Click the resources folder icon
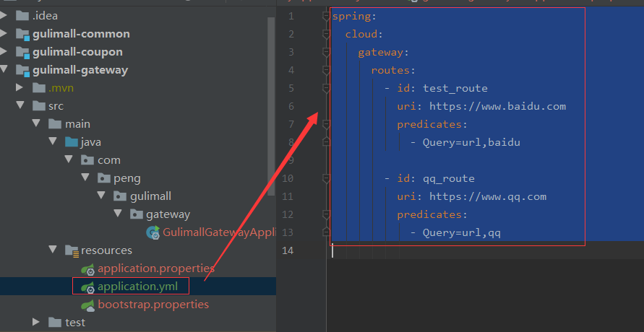The height and width of the screenshot is (332, 644). pyautogui.click(x=72, y=250)
